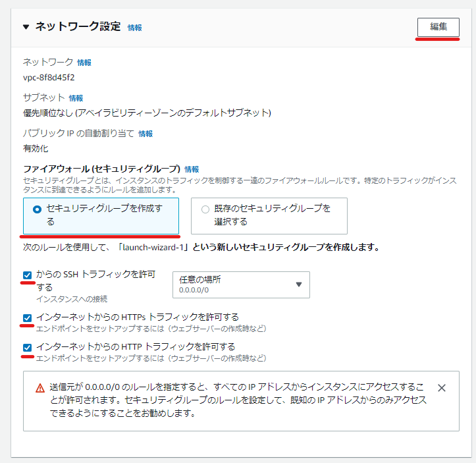Collapse the ネットワーク設定 section triangle

[x=26, y=27]
